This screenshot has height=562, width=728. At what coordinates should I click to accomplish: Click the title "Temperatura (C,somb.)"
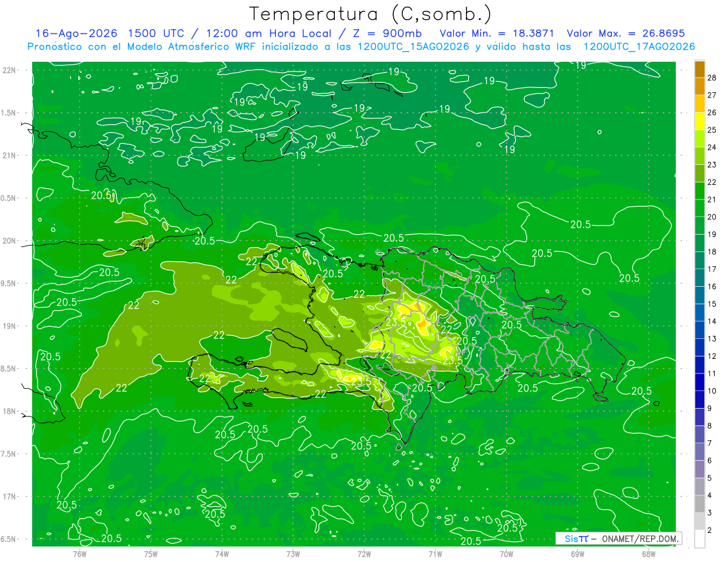[x=370, y=13]
